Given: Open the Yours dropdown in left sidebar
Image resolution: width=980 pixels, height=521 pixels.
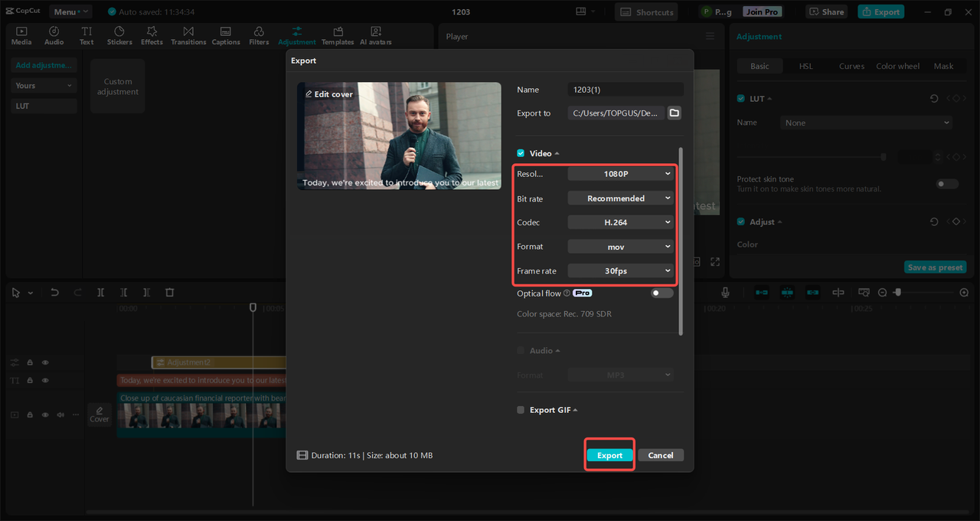Looking at the screenshot, I should (x=44, y=86).
